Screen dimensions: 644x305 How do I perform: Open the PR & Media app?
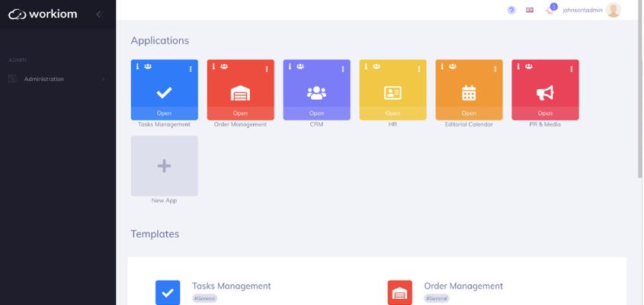545,113
